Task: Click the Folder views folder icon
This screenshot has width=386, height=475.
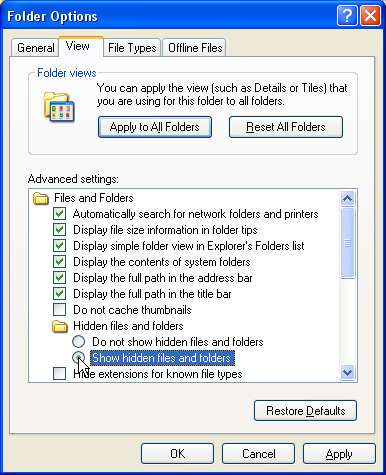Action: pyautogui.click(x=59, y=107)
